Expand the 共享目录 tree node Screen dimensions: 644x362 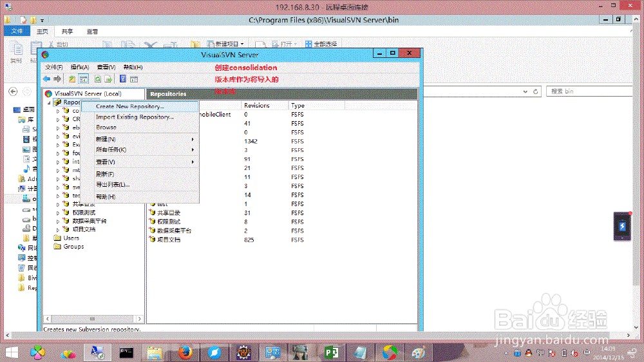[58, 204]
